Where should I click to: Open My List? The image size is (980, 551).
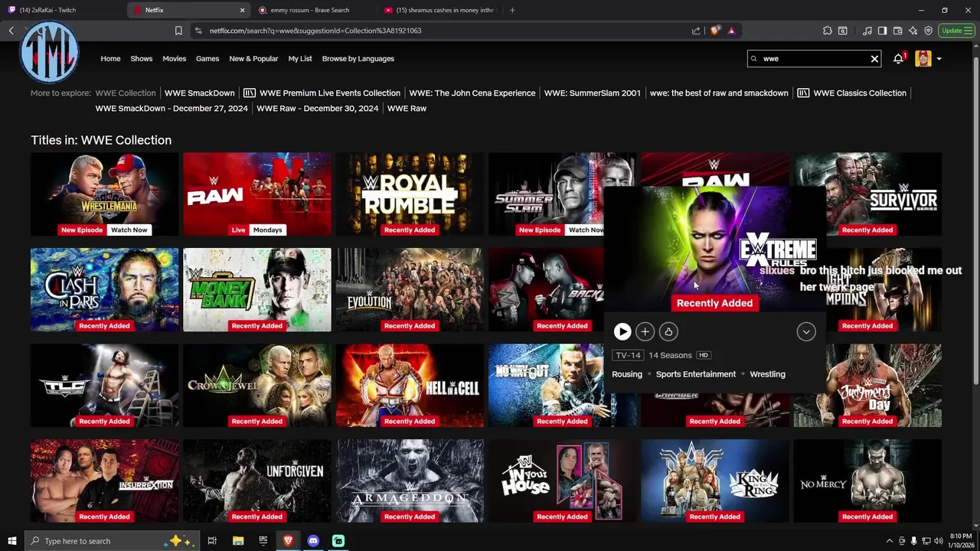[x=300, y=58]
